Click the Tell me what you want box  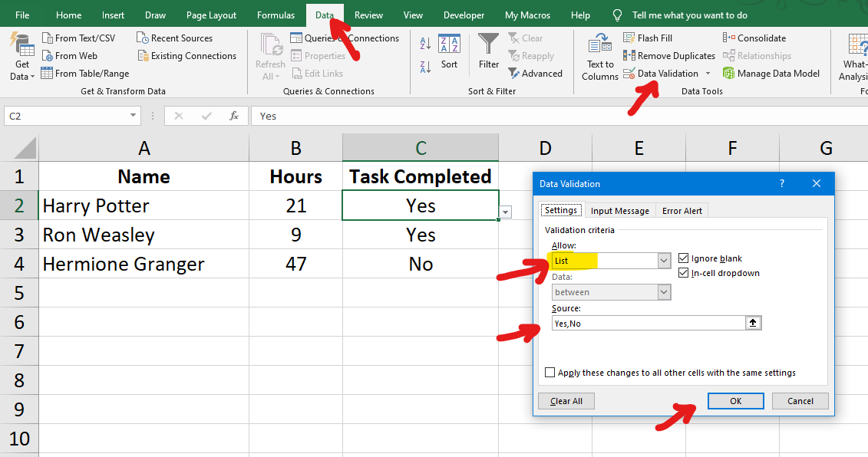(x=690, y=15)
